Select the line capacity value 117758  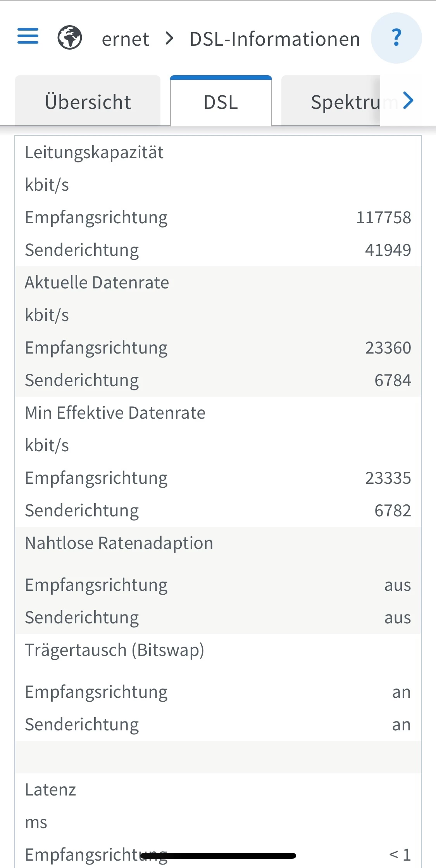[383, 217]
